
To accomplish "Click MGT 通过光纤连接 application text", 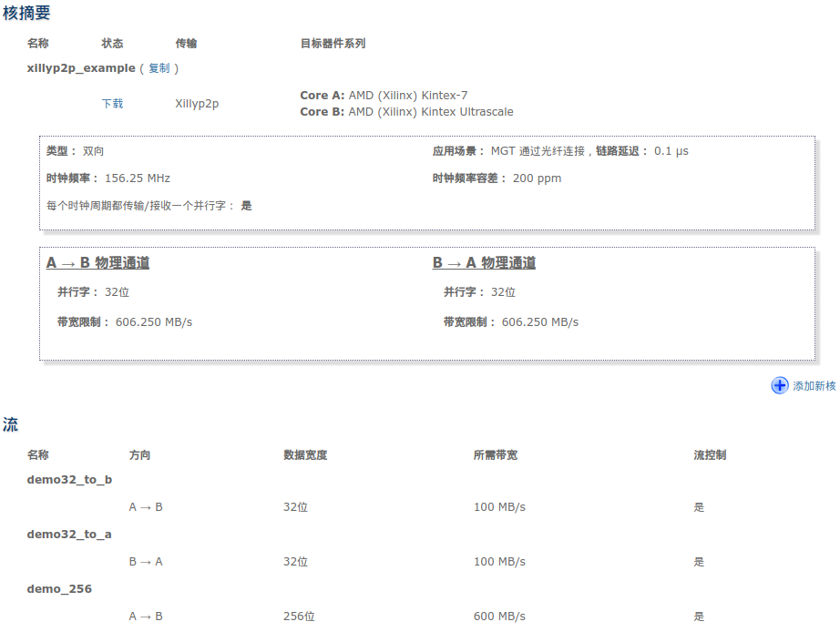I will (x=538, y=151).
